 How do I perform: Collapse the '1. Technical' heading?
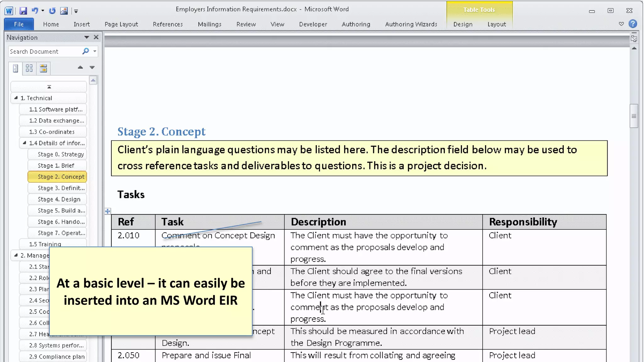pyautogui.click(x=16, y=98)
